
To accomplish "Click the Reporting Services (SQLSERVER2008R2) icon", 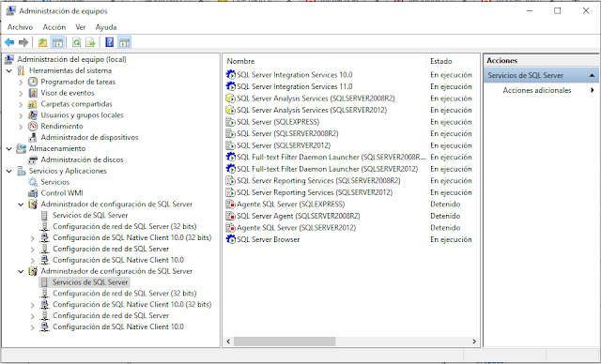I will [x=231, y=181].
